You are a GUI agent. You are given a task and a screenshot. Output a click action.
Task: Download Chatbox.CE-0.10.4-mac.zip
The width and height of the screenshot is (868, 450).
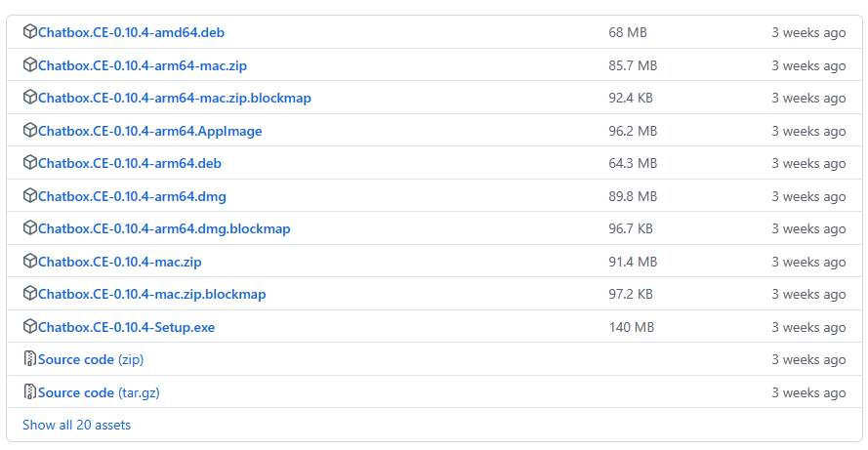click(119, 262)
